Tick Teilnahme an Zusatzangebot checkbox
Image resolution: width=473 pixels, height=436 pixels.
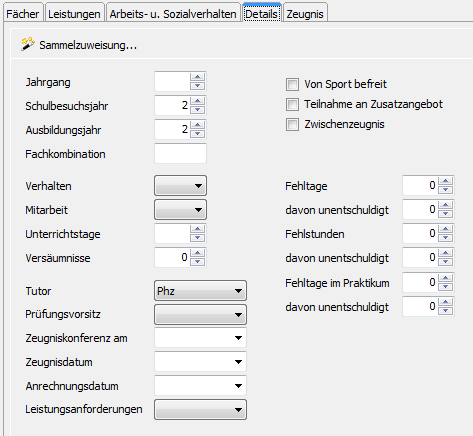pyautogui.click(x=292, y=104)
